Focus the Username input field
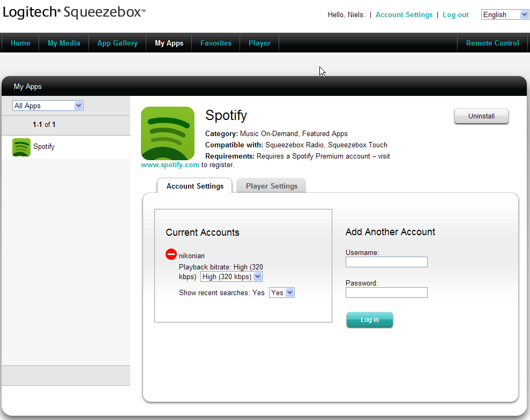Screen dimensions: 530x420 (387, 262)
